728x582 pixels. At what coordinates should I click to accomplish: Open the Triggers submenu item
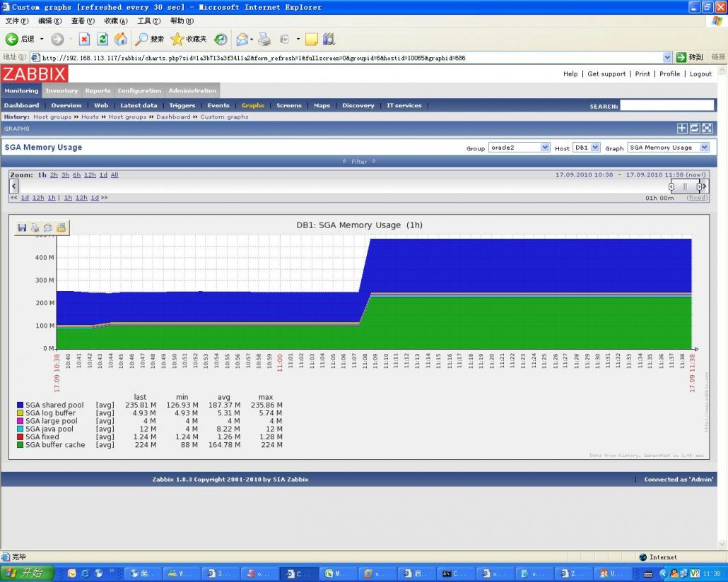click(182, 105)
